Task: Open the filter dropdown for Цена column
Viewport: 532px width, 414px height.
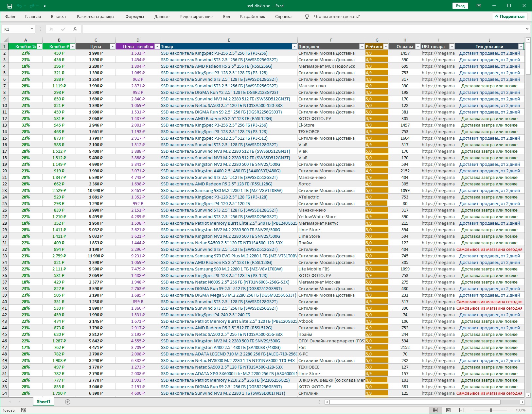Action: 113,46
